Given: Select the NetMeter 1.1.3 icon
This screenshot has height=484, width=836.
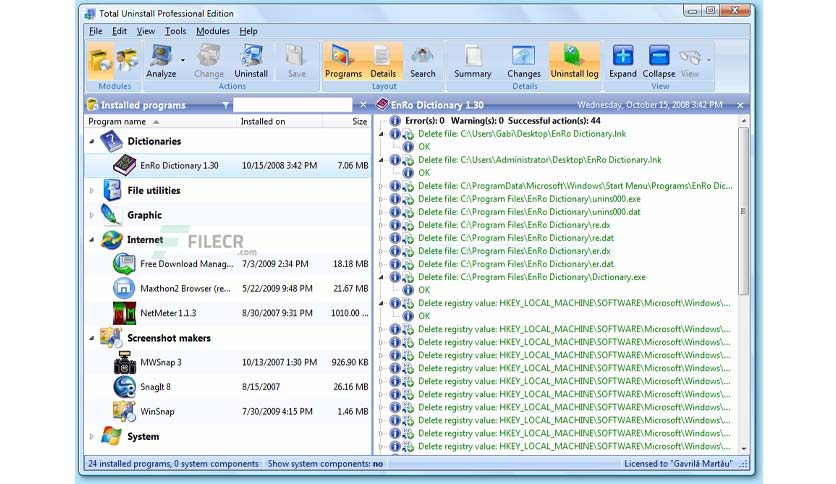Looking at the screenshot, I should [124, 313].
